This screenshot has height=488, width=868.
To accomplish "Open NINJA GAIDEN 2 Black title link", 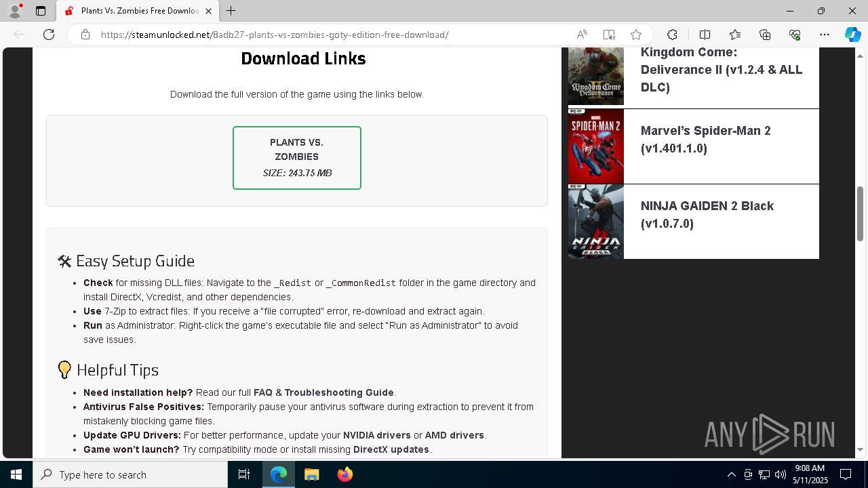I will (x=707, y=215).
